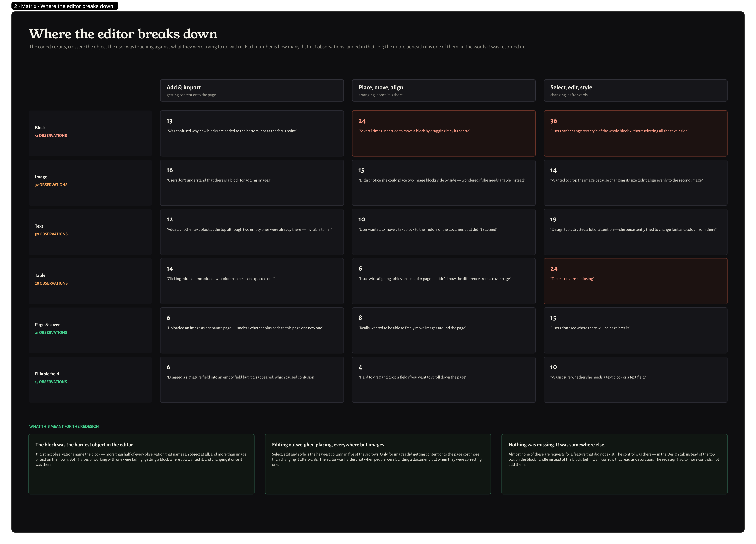Click the number "14" in the Image row
Screen dimensions: 756x544
point(553,170)
